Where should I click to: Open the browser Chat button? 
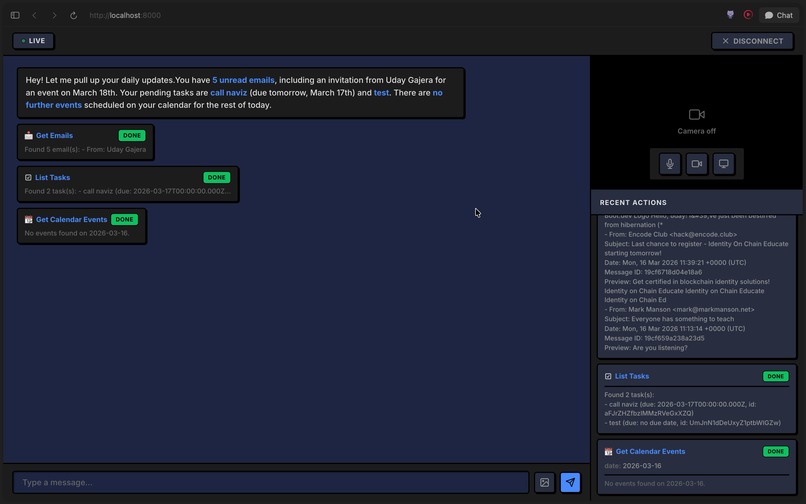click(x=779, y=15)
